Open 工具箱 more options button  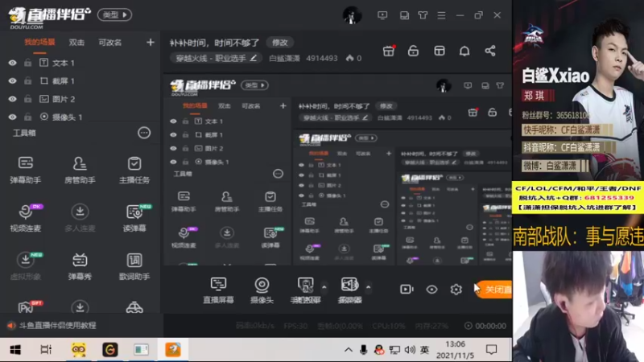(144, 133)
